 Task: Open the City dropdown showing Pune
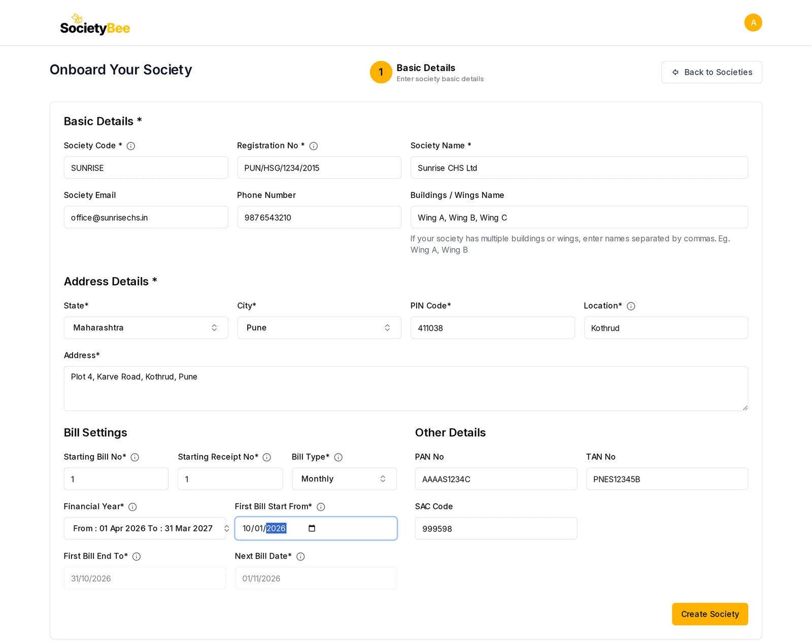point(319,328)
